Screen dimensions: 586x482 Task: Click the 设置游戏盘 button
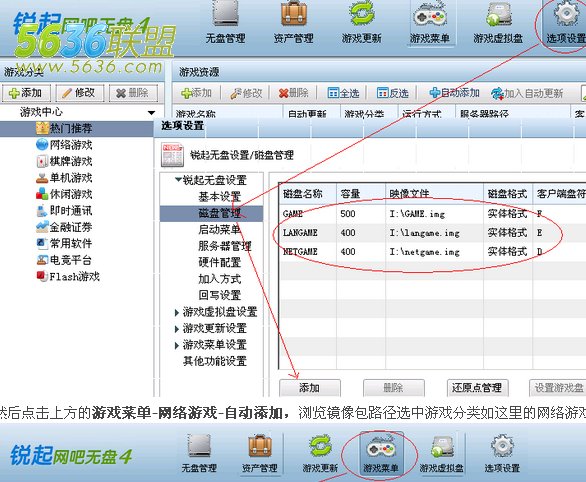click(558, 388)
